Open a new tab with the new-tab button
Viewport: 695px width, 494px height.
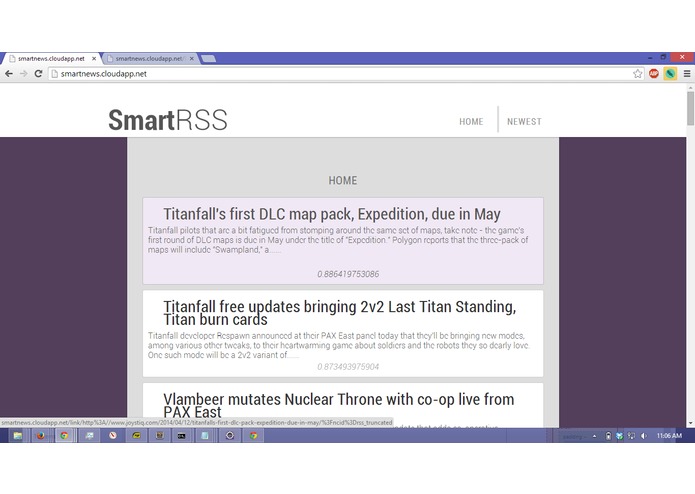click(x=208, y=58)
